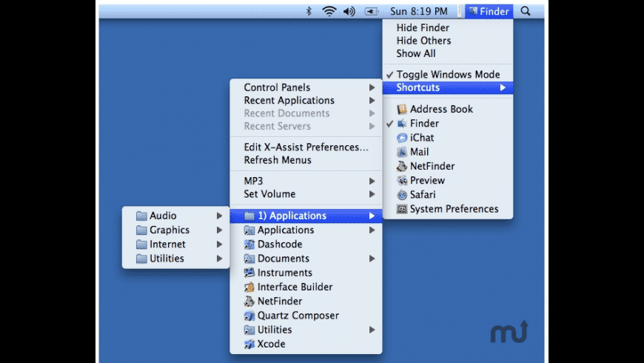Expand the Internet folder arrow
This screenshot has width=644, height=363.
tap(219, 244)
